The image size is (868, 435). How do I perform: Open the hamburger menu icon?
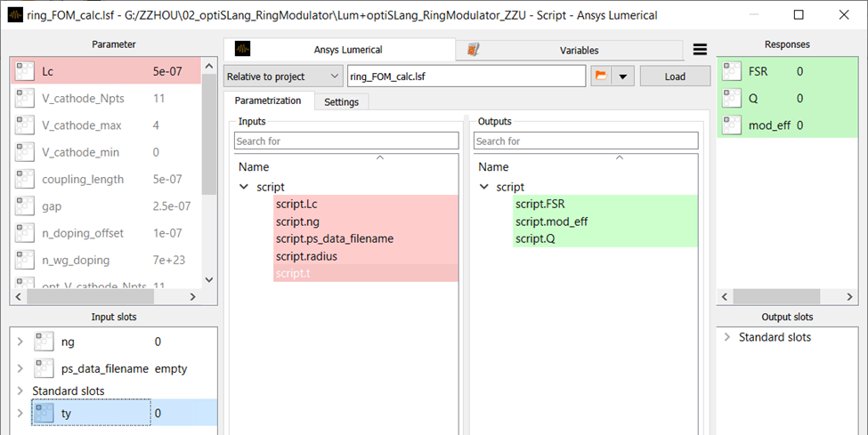pos(700,49)
